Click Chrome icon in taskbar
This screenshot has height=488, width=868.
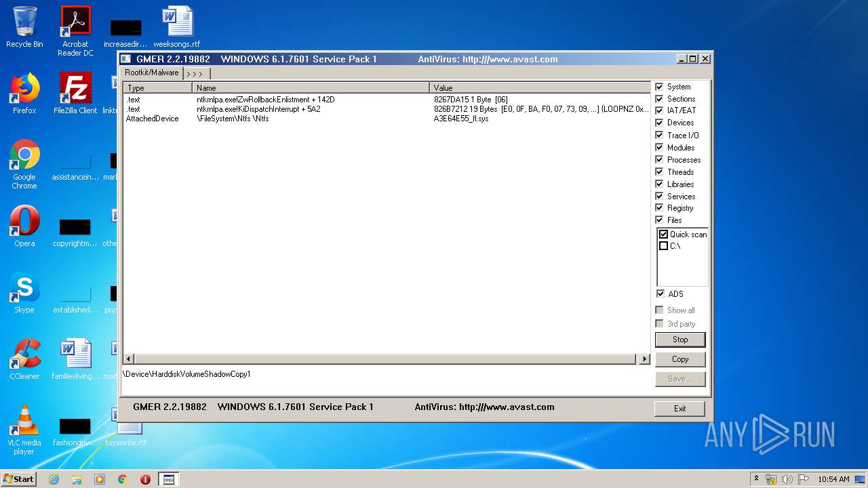coord(123,479)
